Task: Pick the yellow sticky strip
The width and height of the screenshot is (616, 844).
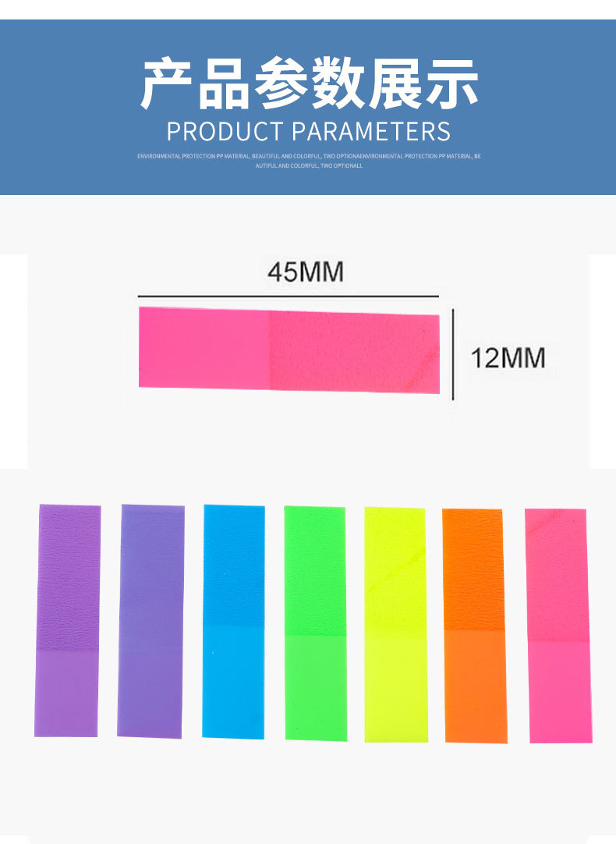Action: 395,624
